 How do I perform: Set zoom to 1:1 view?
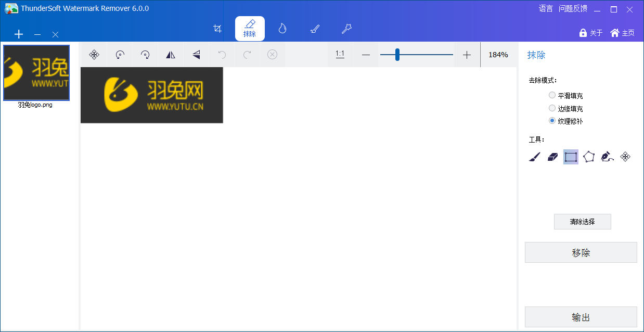tap(340, 54)
